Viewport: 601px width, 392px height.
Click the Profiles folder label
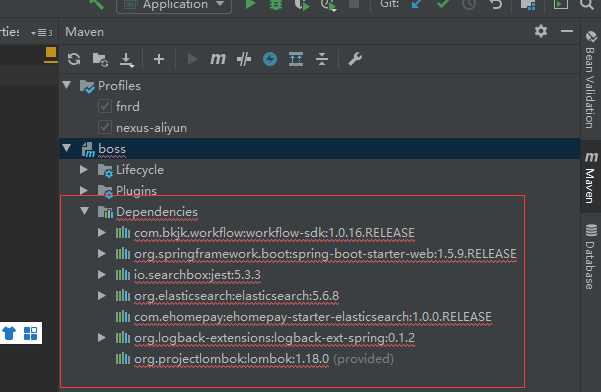pos(119,86)
